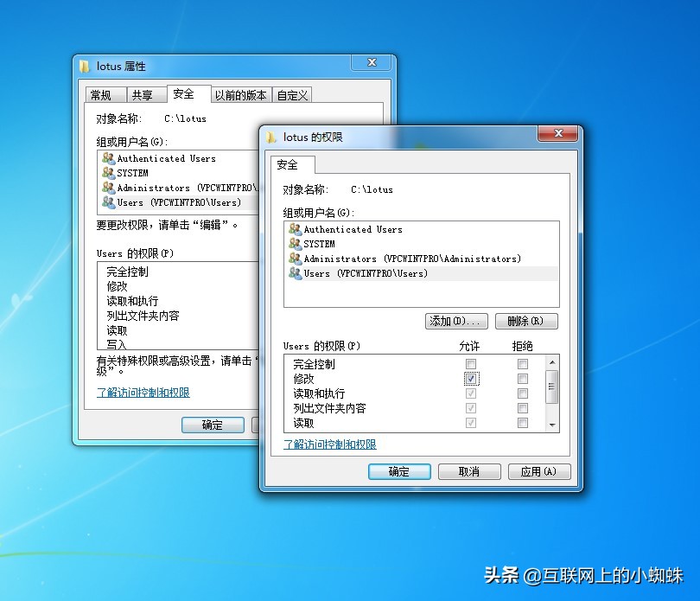Click the folder icon in lotus 的权限 title bar
Image resolution: width=700 pixels, height=601 pixels.
(271, 135)
